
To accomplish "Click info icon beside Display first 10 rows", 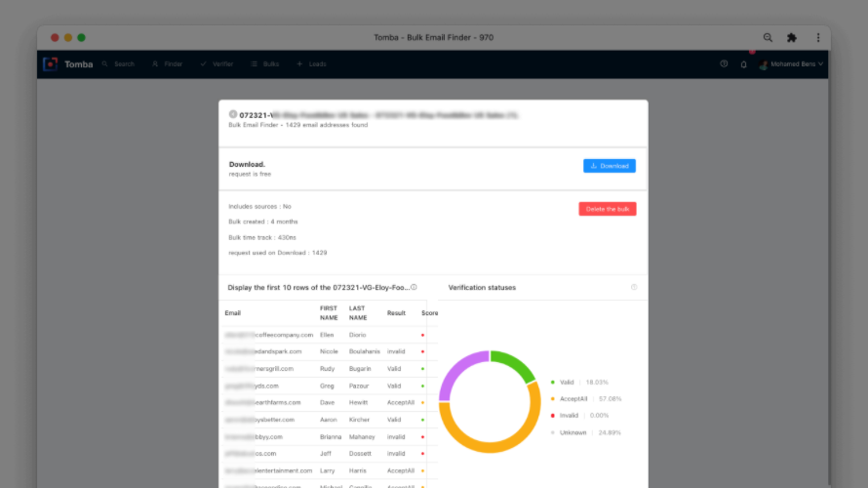I will coord(414,287).
